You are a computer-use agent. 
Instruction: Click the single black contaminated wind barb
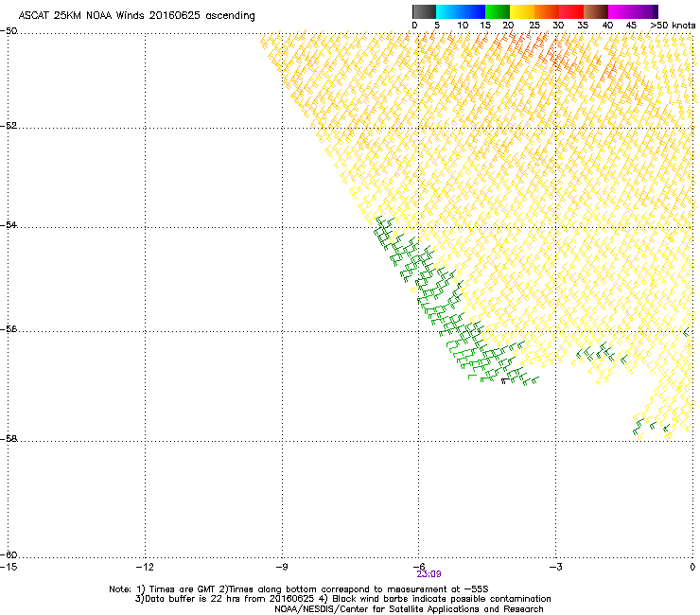[504, 381]
